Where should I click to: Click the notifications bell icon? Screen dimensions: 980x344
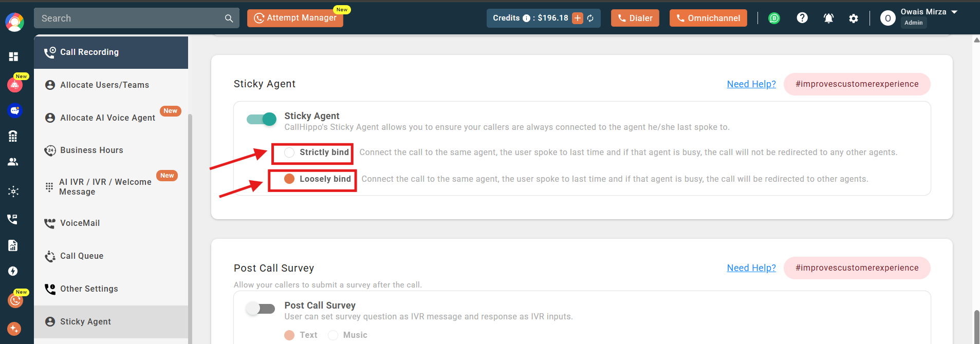click(x=828, y=18)
